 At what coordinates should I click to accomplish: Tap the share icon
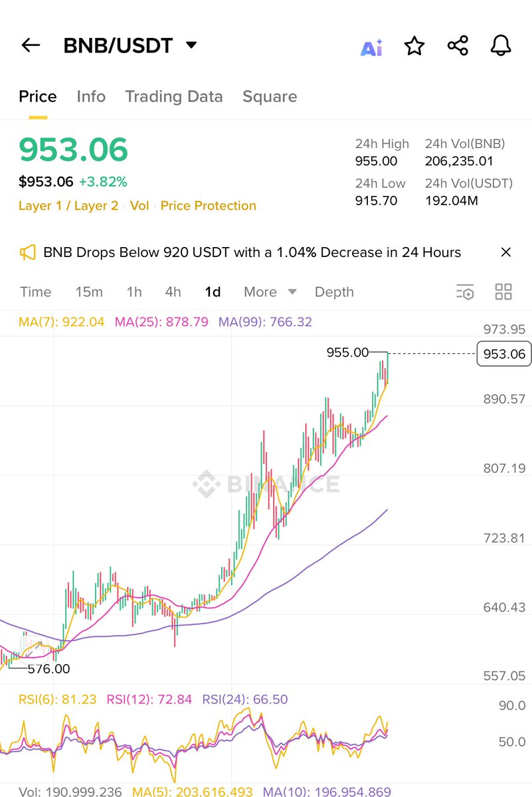[x=458, y=46]
